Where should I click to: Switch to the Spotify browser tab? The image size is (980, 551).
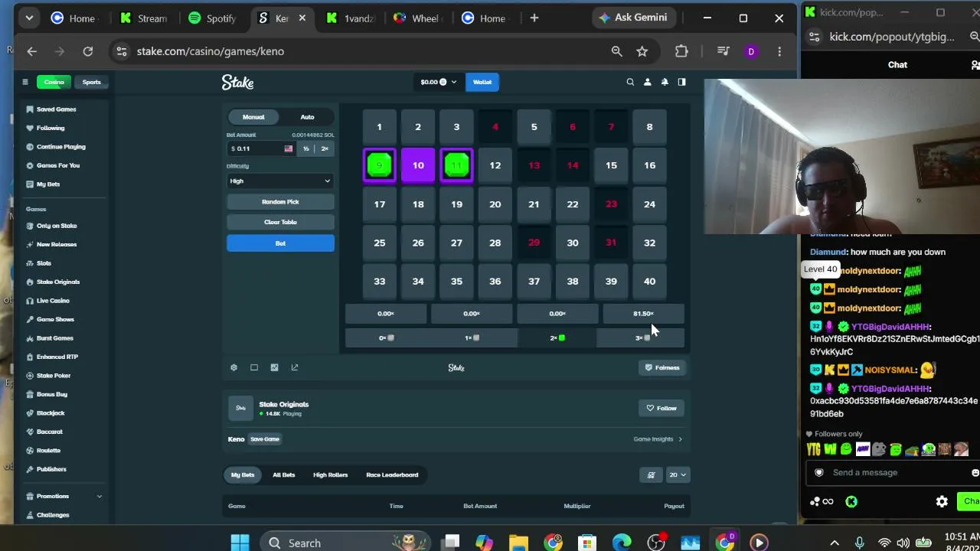(212, 18)
